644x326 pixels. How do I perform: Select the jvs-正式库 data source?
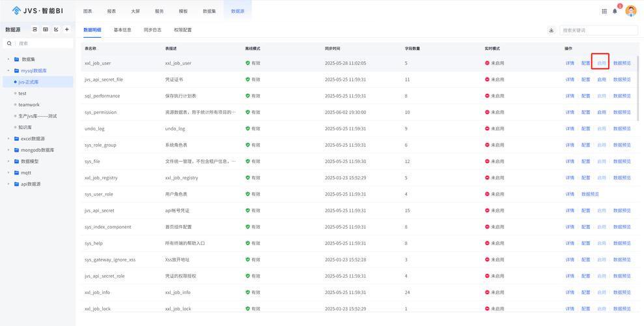[38, 82]
